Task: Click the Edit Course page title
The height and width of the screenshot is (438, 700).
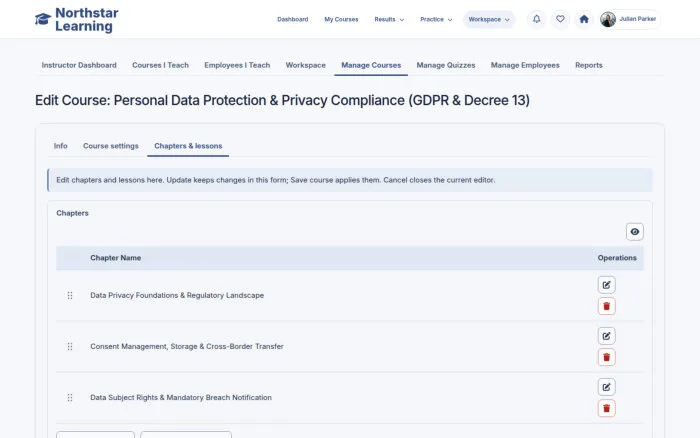Action: click(282, 100)
